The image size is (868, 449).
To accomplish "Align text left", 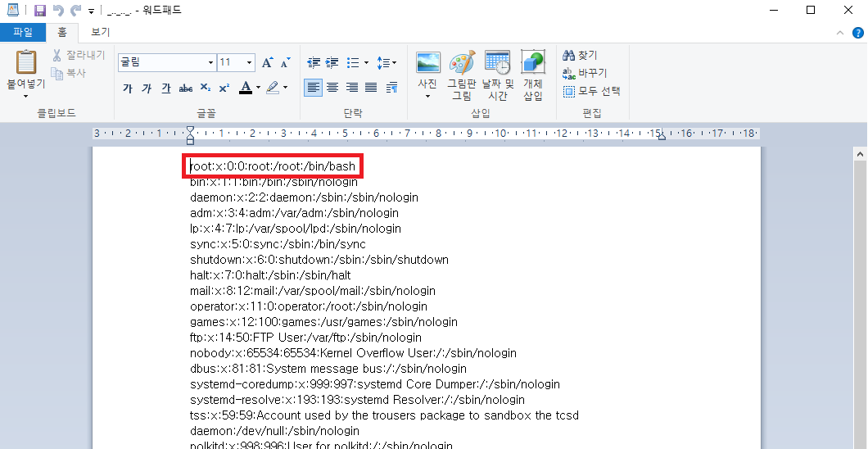I will (314, 88).
